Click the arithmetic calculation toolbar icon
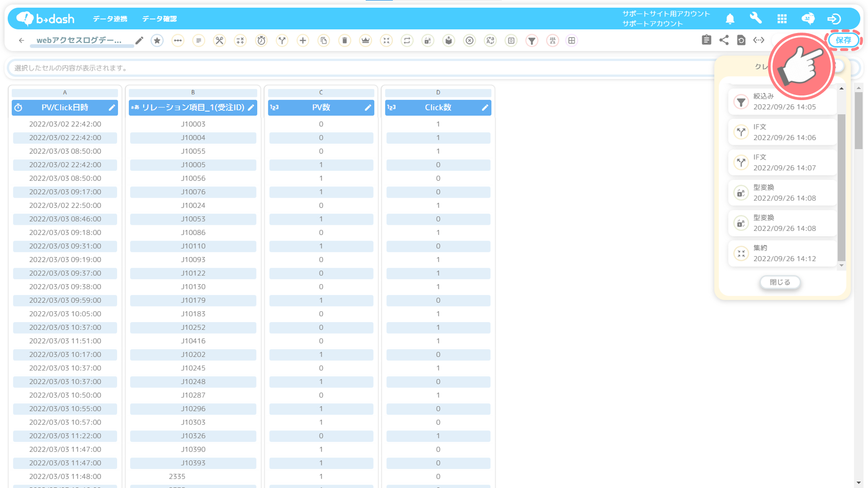This screenshot has height=488, width=868. [x=240, y=40]
